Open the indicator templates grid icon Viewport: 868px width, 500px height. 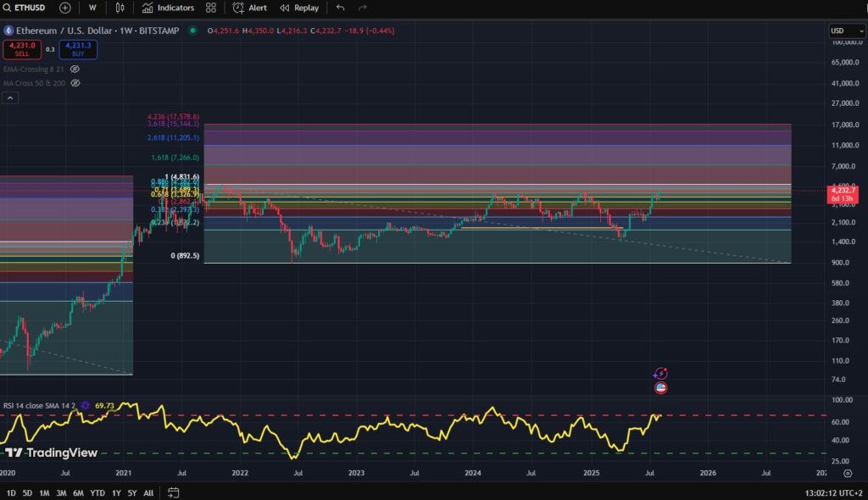(211, 8)
